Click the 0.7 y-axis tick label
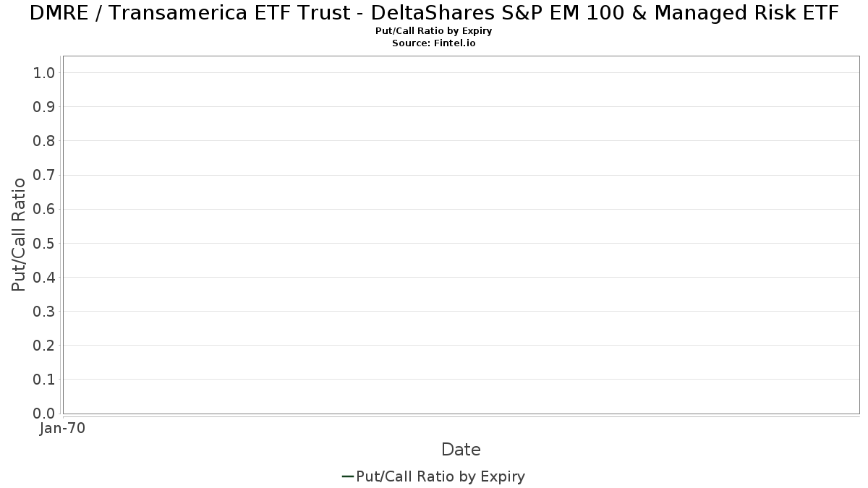 [44, 175]
